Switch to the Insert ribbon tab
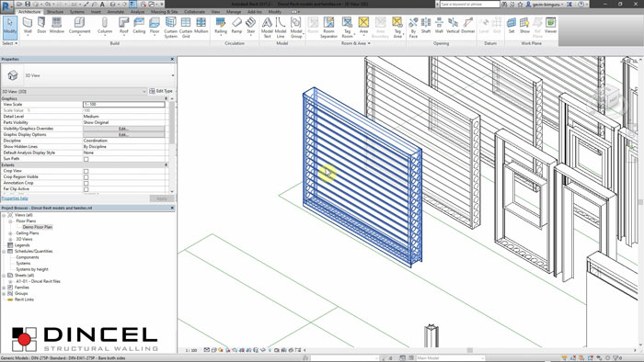The width and height of the screenshot is (644, 362). (96, 12)
